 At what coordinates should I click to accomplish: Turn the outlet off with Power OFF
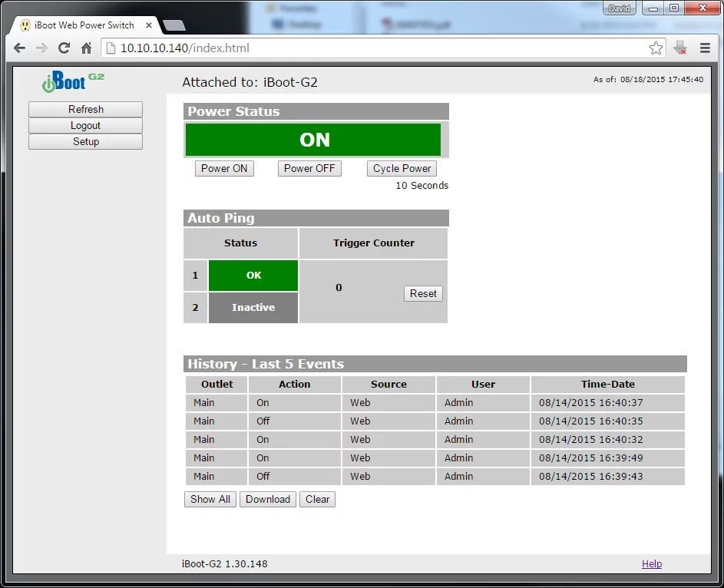(x=309, y=168)
